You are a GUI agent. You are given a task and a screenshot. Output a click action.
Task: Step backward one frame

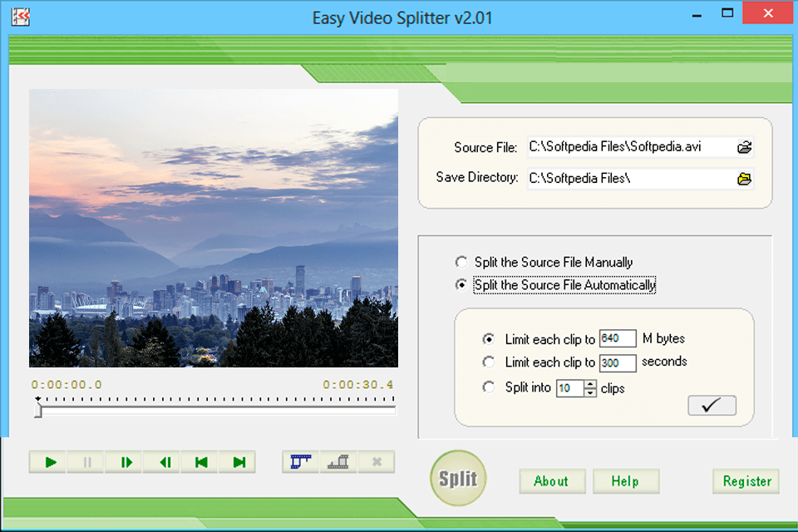point(164,462)
